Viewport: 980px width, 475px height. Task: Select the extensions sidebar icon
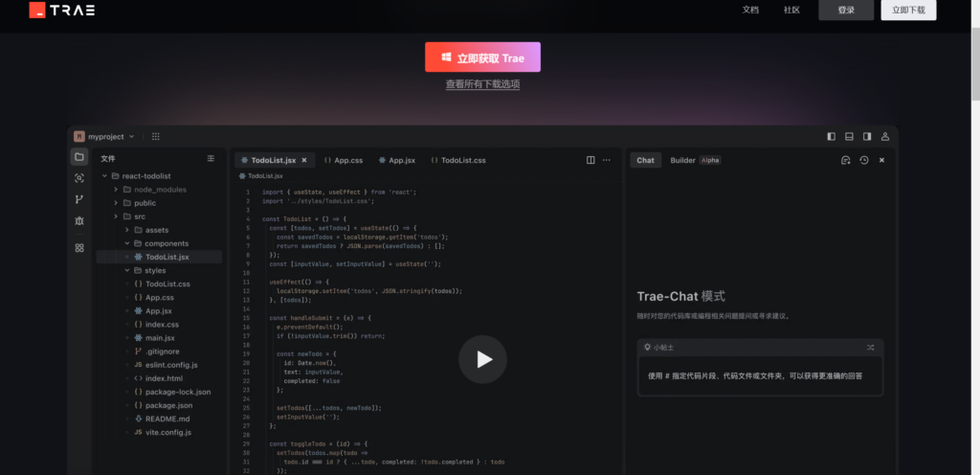click(x=79, y=247)
